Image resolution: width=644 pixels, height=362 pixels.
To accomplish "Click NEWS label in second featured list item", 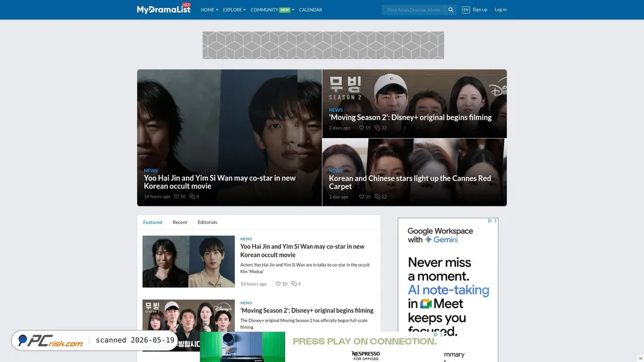I will pos(246,303).
